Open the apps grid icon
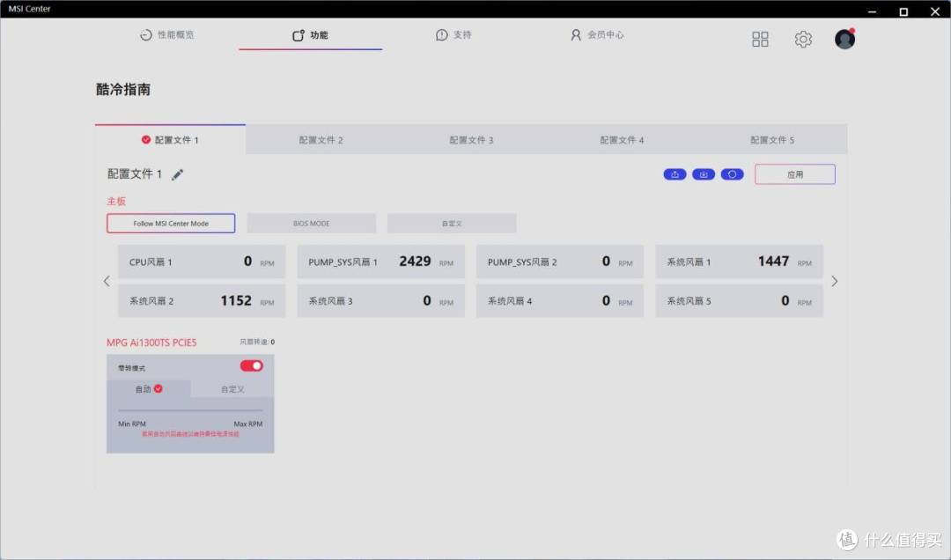 click(760, 40)
